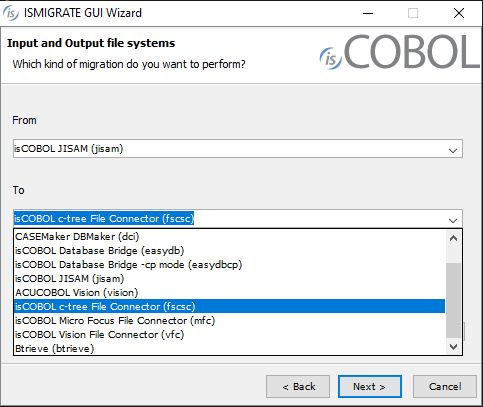Select CASEMaker DBMaker (dci) option
The width and height of the screenshot is (483, 407).
click(x=229, y=237)
